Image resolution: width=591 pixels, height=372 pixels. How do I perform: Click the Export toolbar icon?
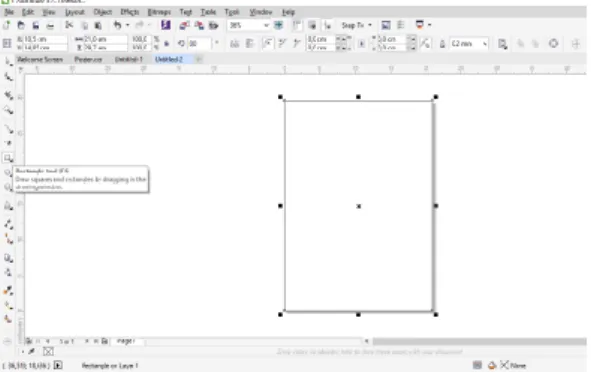(x=199, y=25)
